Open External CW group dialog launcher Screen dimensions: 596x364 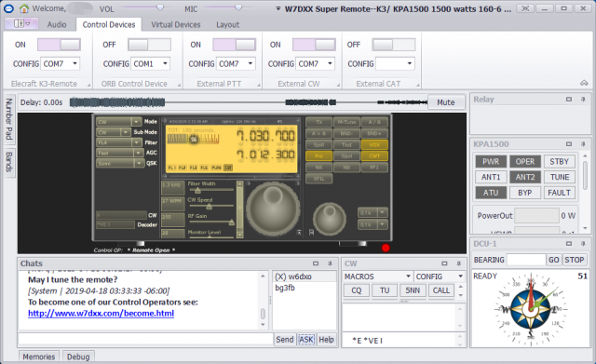[338, 85]
